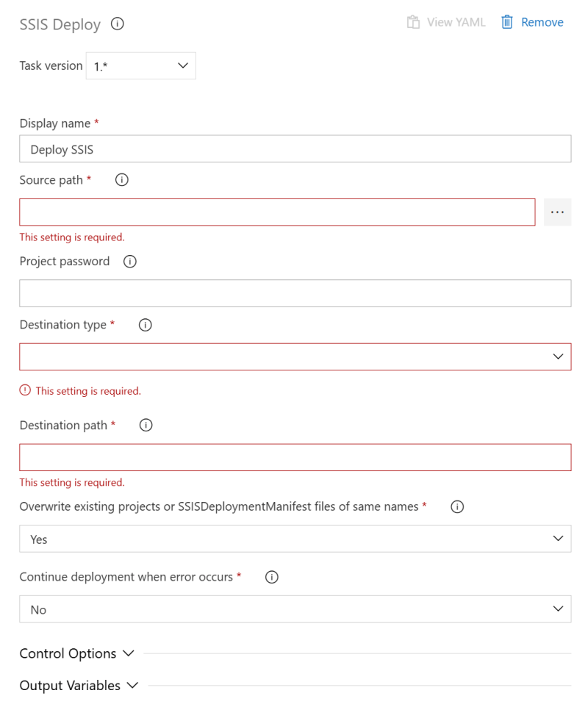
Task: Open info tooltip for Source path
Action: [122, 180]
